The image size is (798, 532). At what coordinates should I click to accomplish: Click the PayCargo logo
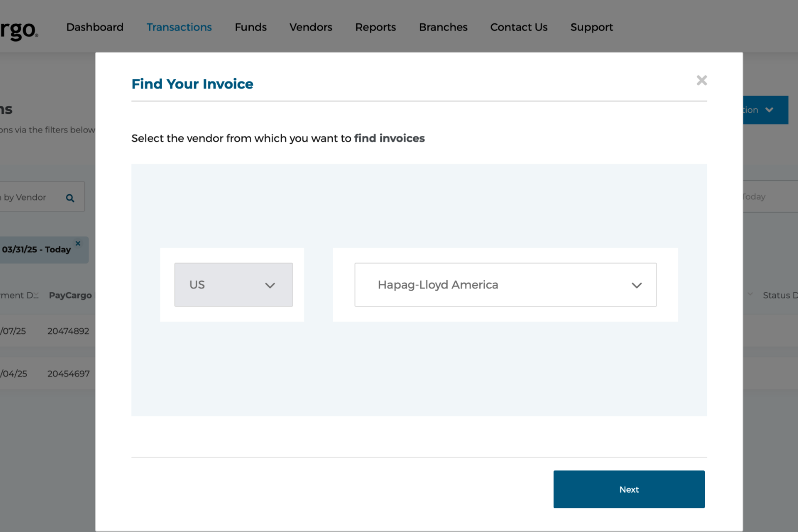tap(19, 31)
